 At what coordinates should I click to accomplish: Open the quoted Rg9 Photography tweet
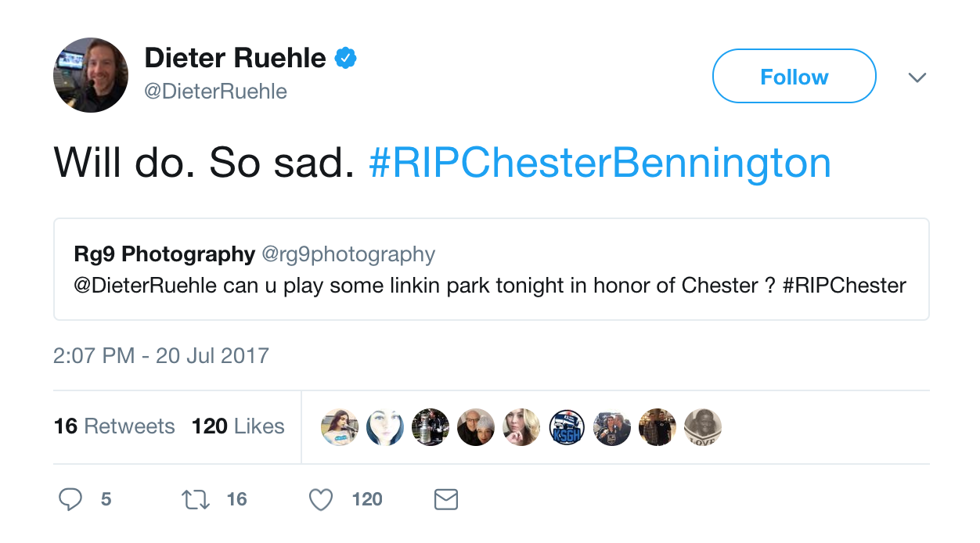coord(491,269)
